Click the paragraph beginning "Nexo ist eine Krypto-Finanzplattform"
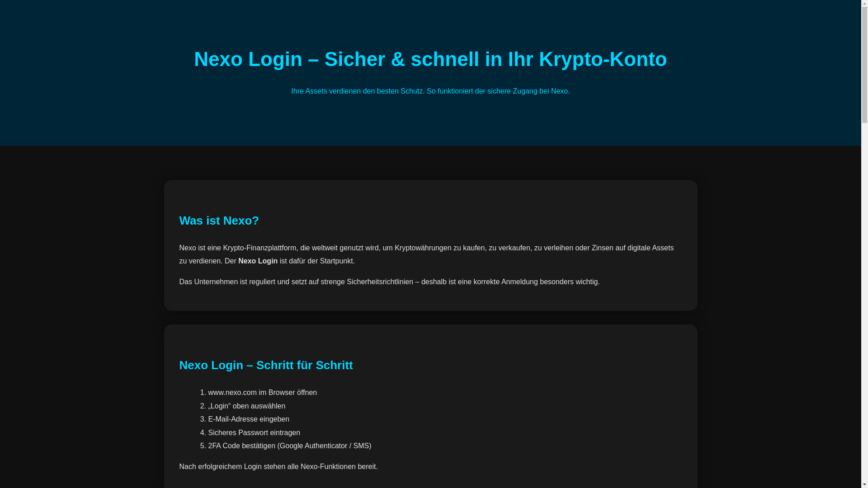 pyautogui.click(x=426, y=254)
